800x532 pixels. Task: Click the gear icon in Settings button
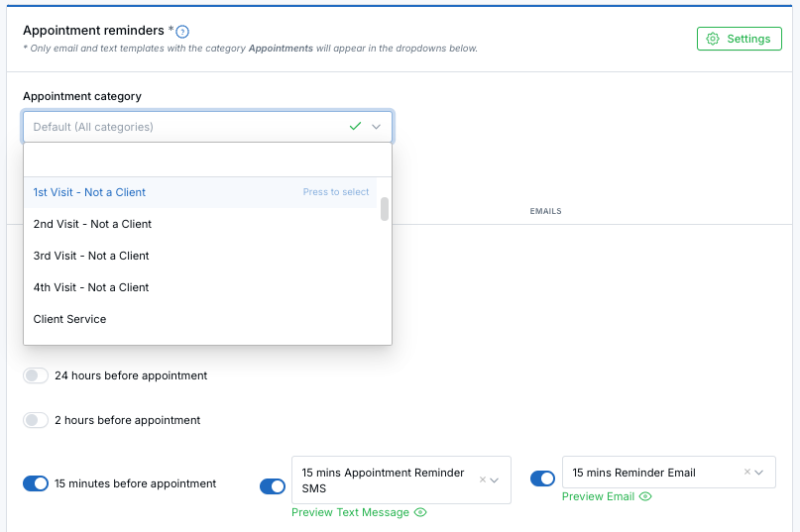pyautogui.click(x=713, y=39)
